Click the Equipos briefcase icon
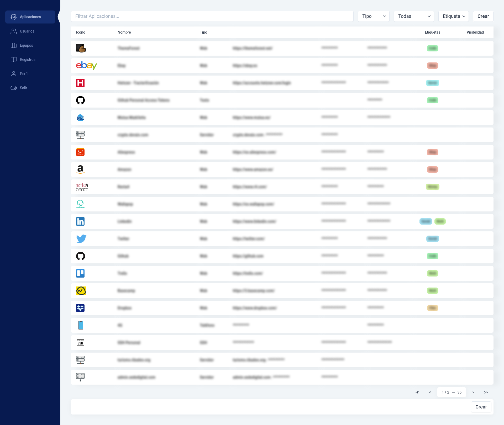 (14, 45)
